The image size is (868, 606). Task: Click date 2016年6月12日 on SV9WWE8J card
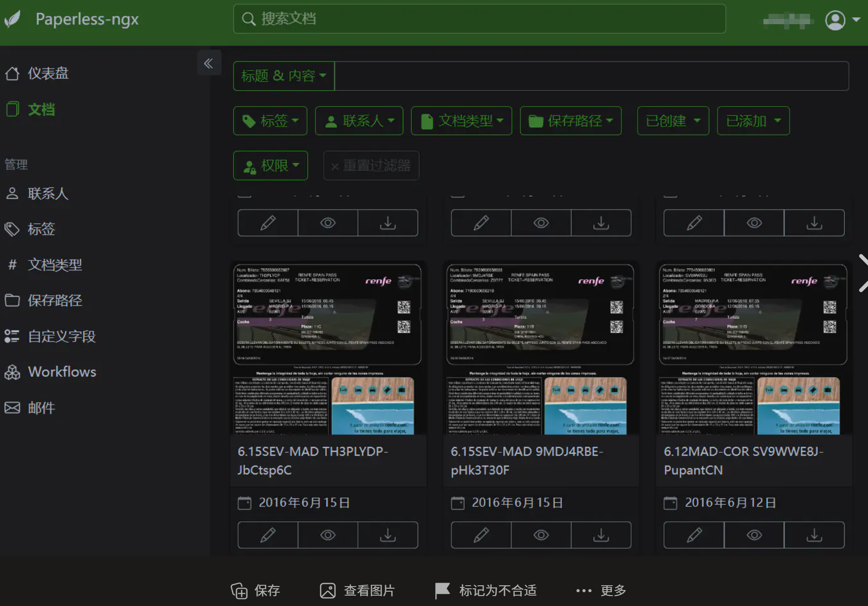731,503
